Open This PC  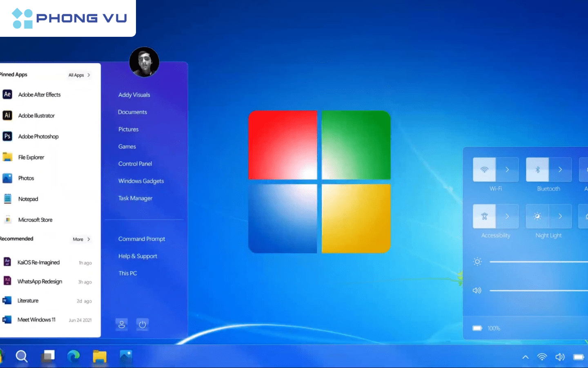(x=128, y=273)
